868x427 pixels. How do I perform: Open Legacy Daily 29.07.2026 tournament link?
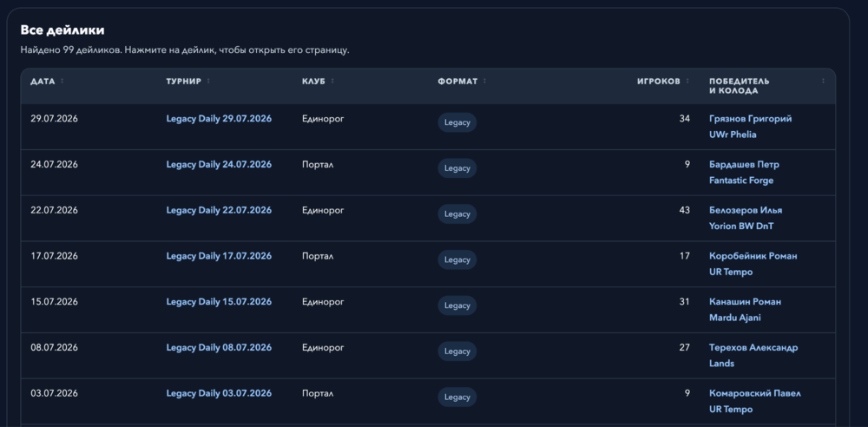click(x=219, y=119)
